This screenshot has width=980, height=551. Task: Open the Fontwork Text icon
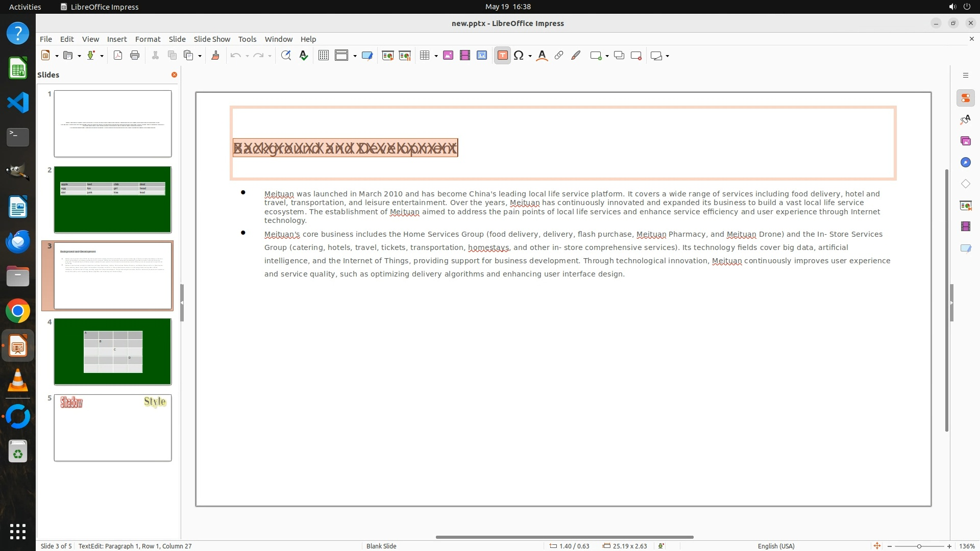(542, 56)
